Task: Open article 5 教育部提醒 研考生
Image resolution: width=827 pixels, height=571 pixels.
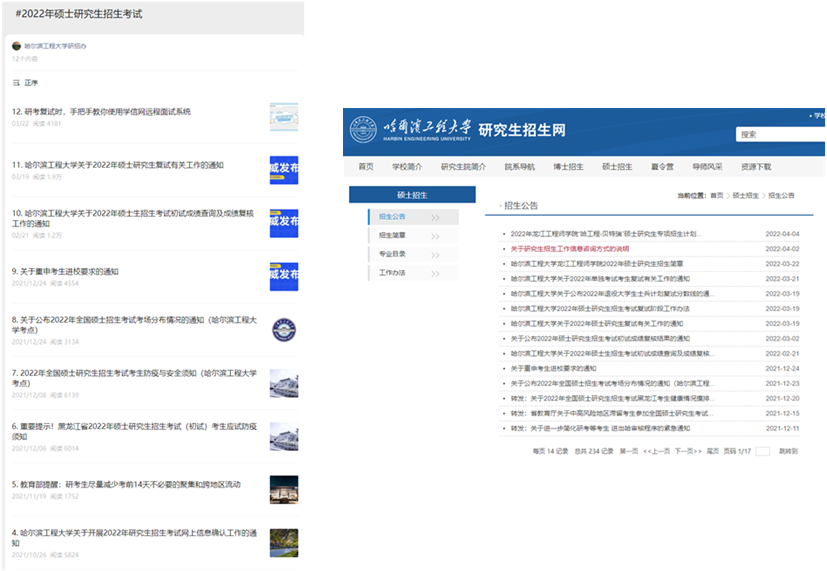Action: tap(126, 484)
